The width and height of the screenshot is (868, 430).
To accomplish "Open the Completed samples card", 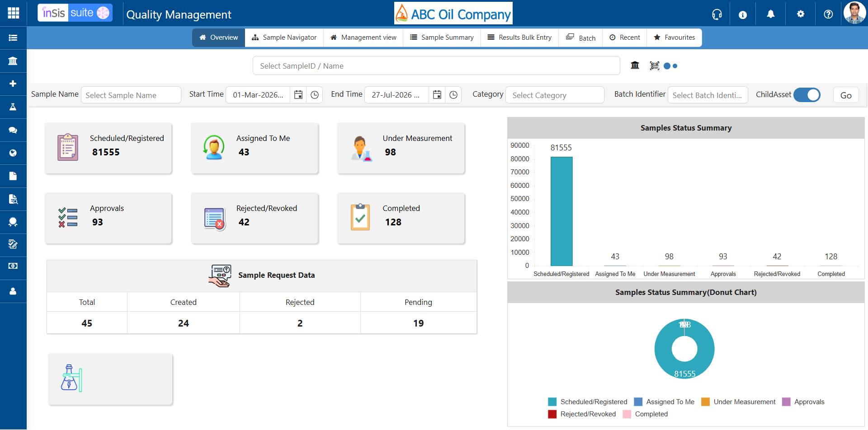I will click(401, 218).
